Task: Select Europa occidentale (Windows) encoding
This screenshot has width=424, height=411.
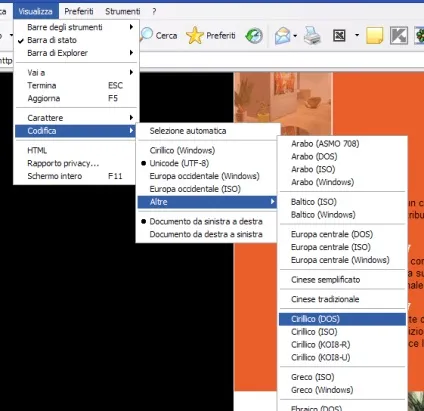Action: [207, 176]
